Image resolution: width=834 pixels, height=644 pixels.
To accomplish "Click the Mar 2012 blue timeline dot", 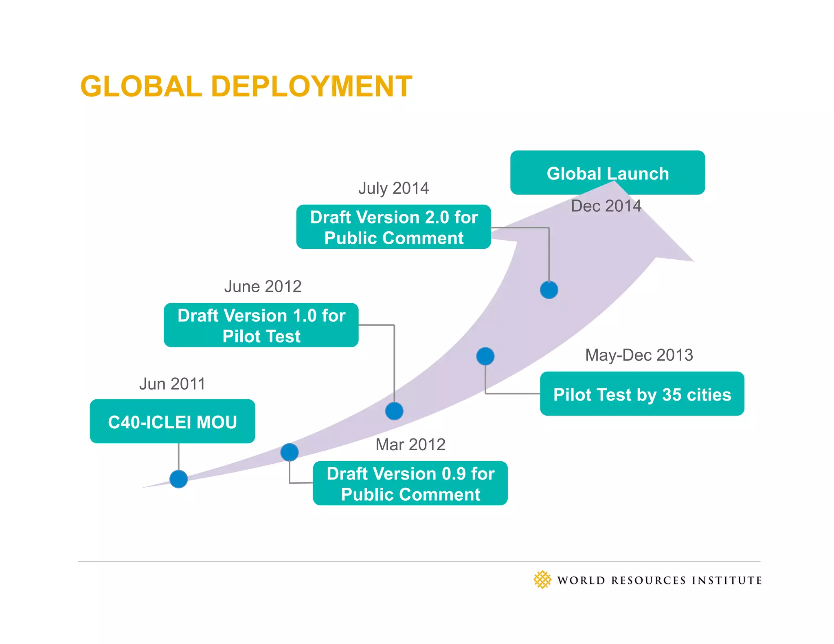I will (290, 452).
